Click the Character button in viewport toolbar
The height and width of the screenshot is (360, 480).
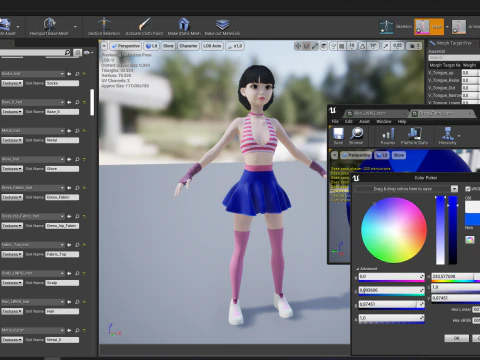(x=188, y=46)
